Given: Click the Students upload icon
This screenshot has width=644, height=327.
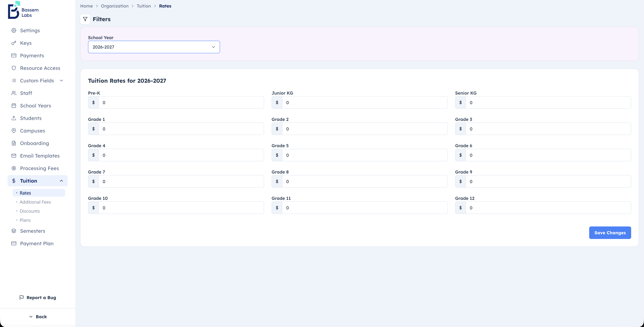Looking at the screenshot, I should click(14, 118).
